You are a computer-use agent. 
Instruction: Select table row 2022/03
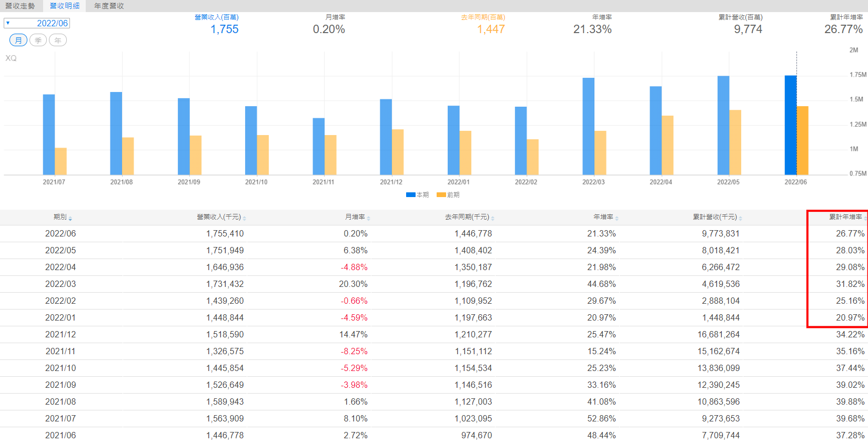click(x=434, y=284)
